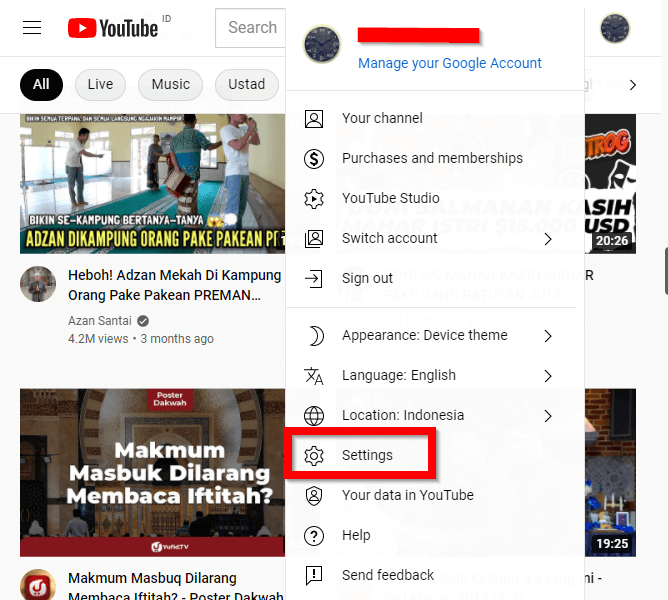
Task: Open Azan Santai channel name link
Action: point(100,321)
